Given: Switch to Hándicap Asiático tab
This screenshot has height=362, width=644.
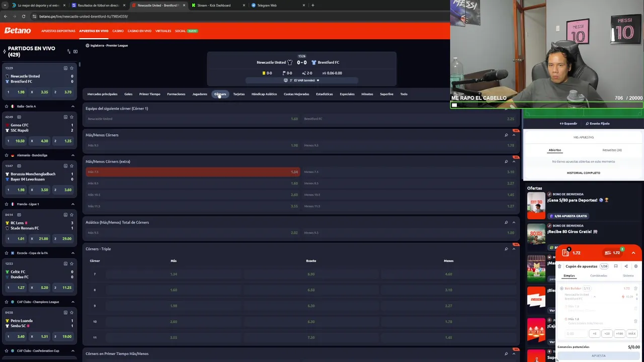Looking at the screenshot, I should coord(264,94).
